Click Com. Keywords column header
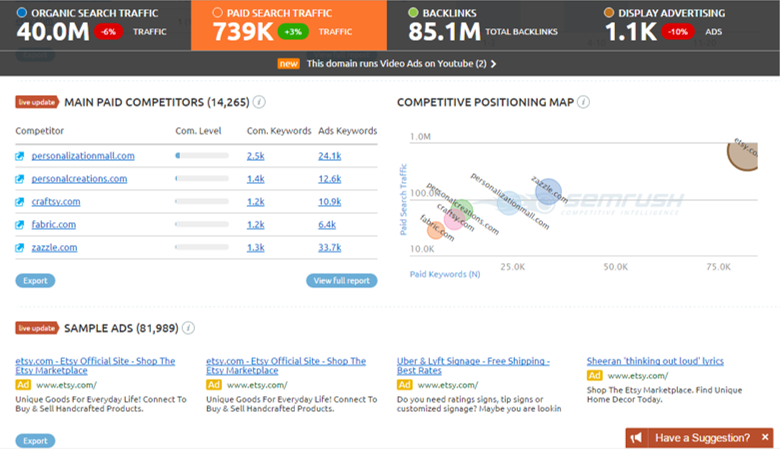The height and width of the screenshot is (449, 780). 279,131
